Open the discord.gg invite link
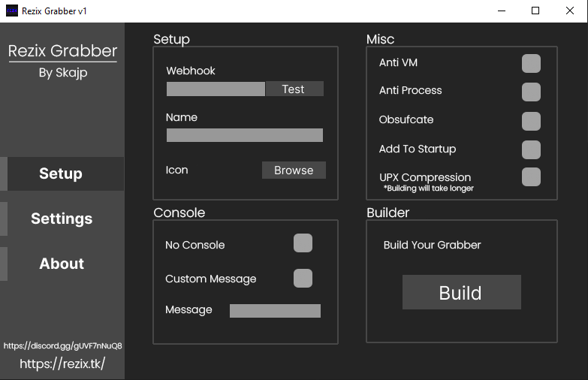Viewport: 588px width, 380px height. 62,346
